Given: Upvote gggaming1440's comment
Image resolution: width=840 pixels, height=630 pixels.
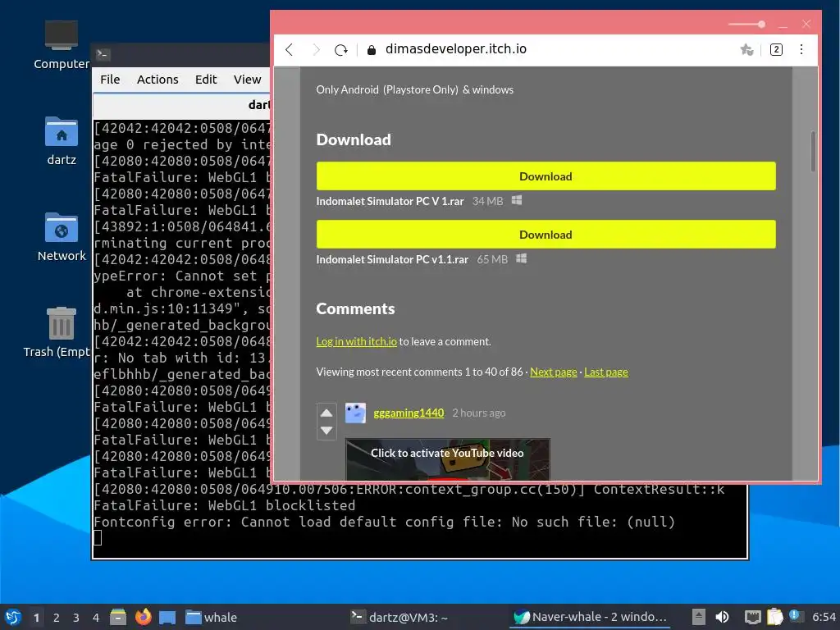Looking at the screenshot, I should (326, 413).
